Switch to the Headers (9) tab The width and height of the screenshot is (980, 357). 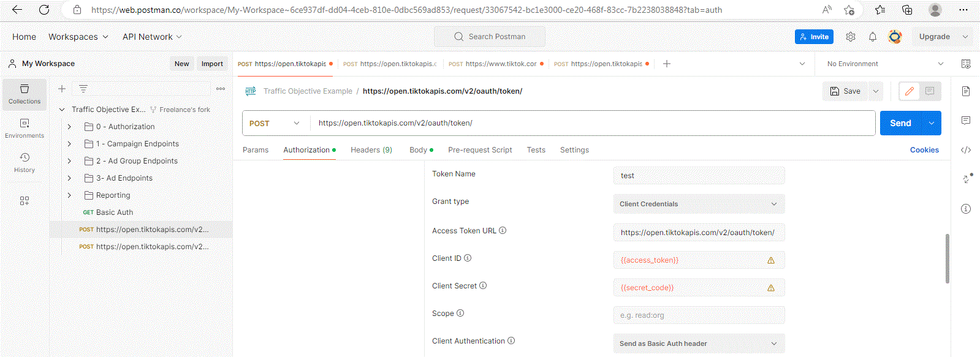(371, 150)
